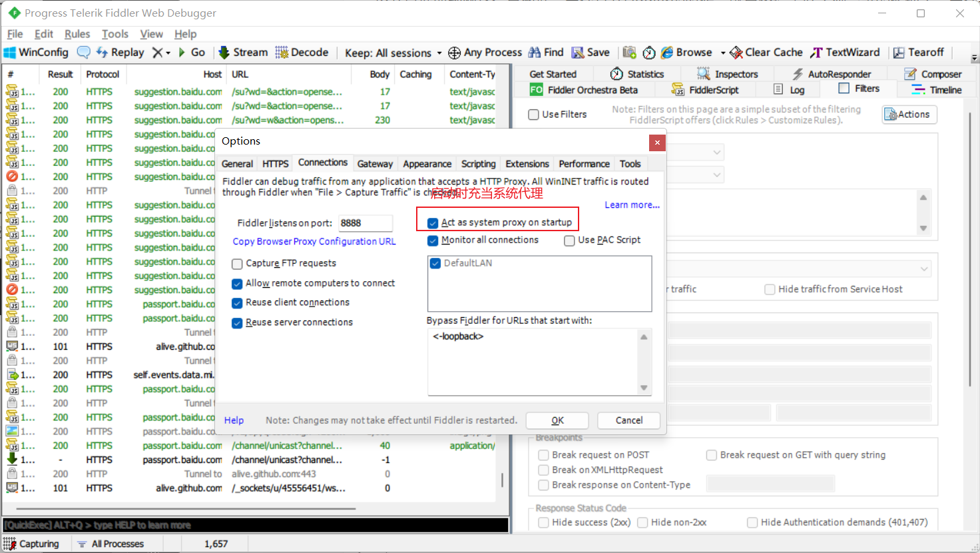The height and width of the screenshot is (553, 980).
Task: Click the bypass URL list scrollbar
Action: pos(644,362)
